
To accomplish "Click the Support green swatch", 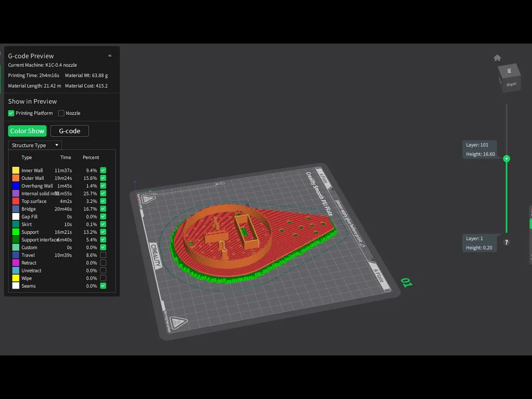I will click(x=16, y=232).
